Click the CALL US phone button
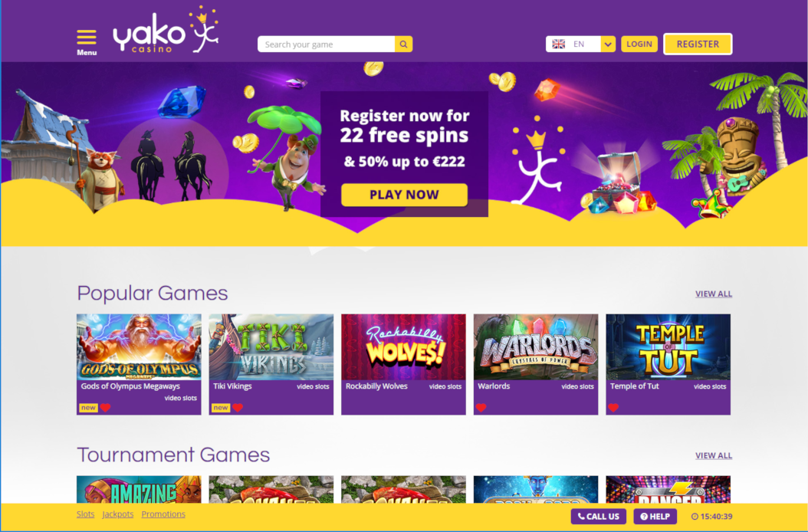This screenshot has height=532, width=808. pos(598,517)
